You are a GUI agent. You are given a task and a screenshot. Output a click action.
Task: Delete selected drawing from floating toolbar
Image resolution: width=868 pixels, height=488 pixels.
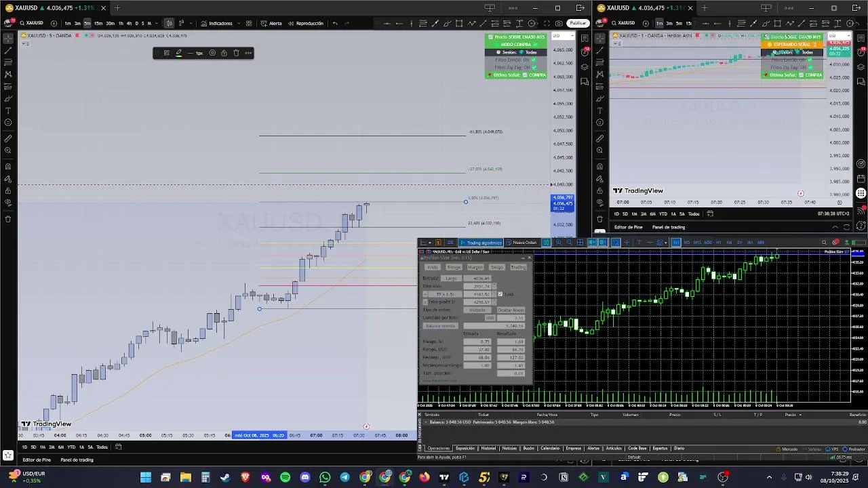pyautogui.click(x=236, y=53)
